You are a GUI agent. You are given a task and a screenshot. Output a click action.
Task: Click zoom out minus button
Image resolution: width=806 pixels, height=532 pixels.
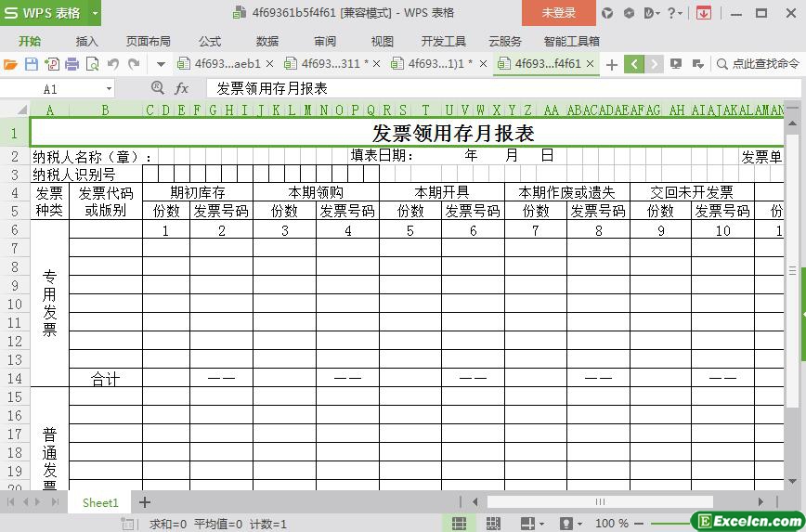coord(640,524)
